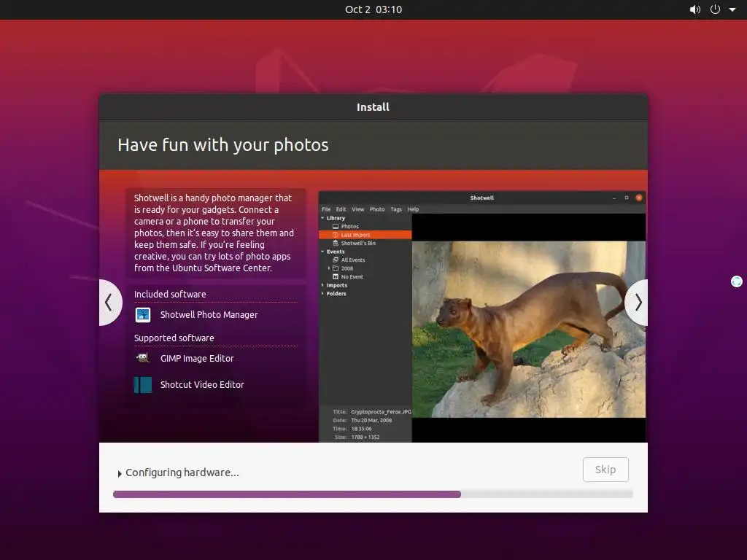The width and height of the screenshot is (747, 560).
Task: Advance to the next installer slide
Action: [x=638, y=303]
